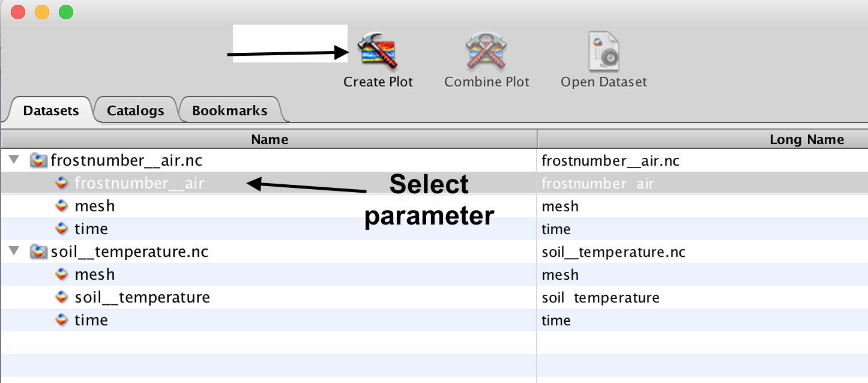This screenshot has height=383, width=868.
Task: Click the soil__temperature.nc dataset file icon
Action: tap(39, 252)
